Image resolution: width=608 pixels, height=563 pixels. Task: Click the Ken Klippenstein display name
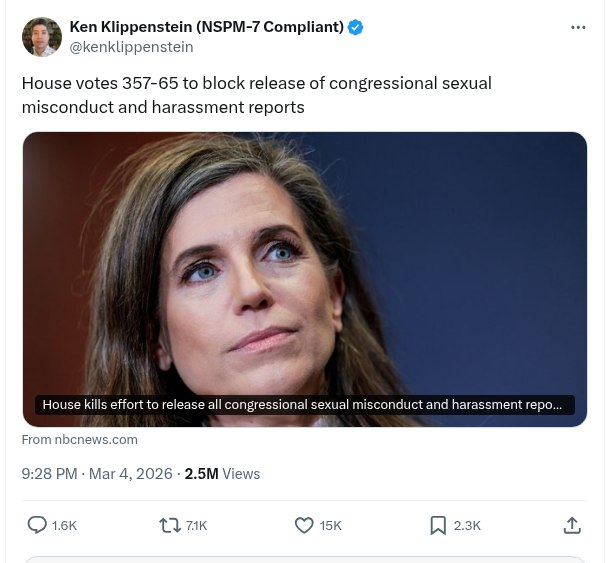tap(206, 27)
